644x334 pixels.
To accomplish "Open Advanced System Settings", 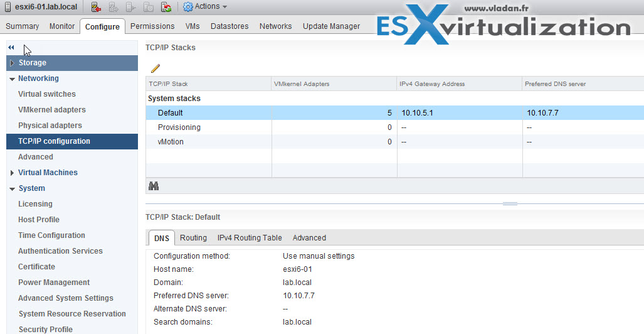I will pyautogui.click(x=66, y=298).
